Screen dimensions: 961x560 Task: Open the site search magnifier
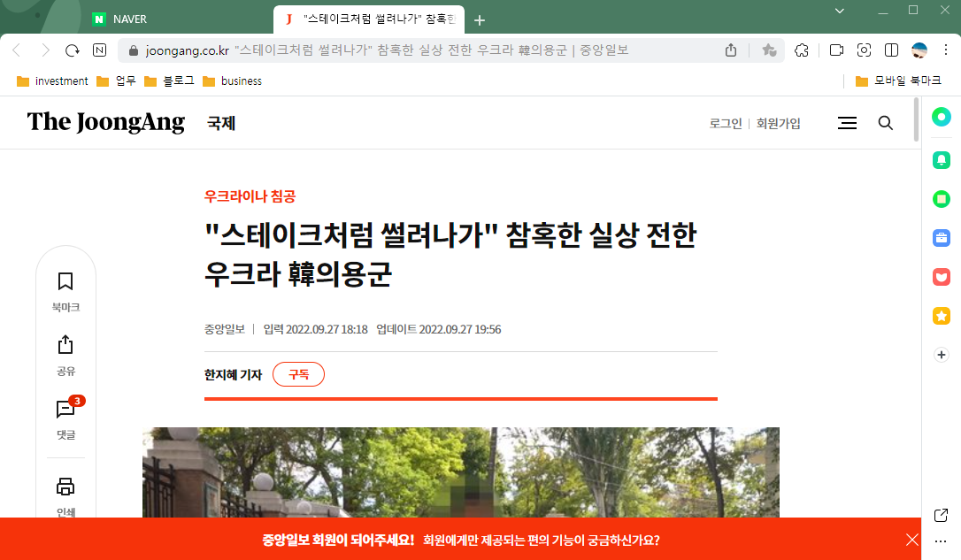point(885,123)
